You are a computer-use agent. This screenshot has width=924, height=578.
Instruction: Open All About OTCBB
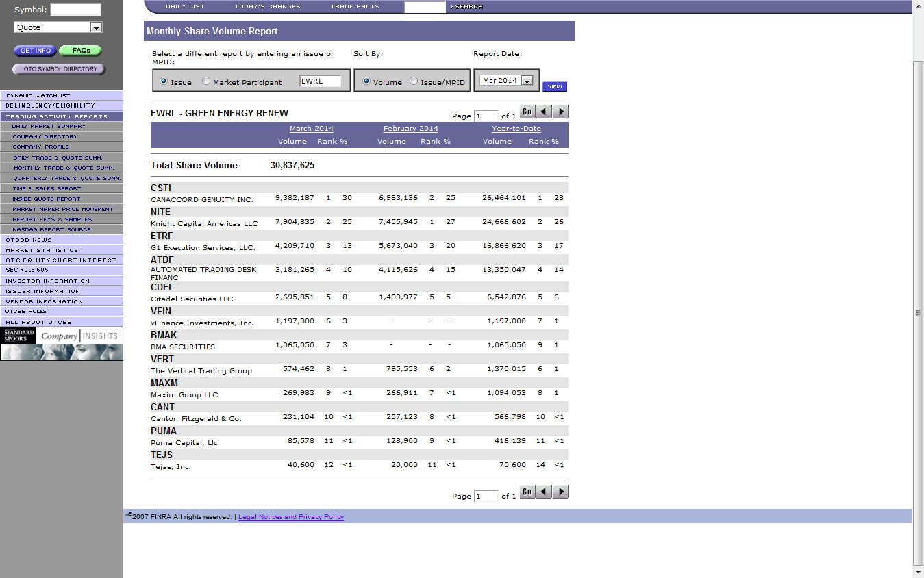(62, 322)
